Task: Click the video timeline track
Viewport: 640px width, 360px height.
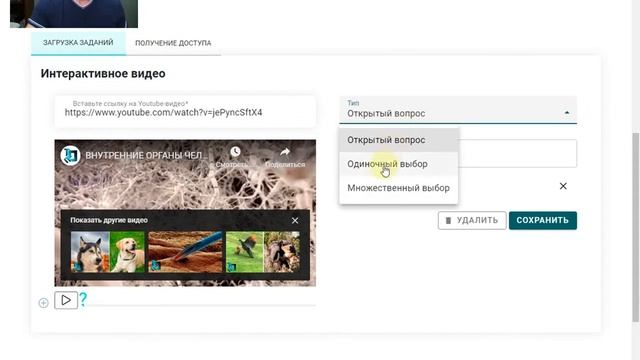Action: 200,305
